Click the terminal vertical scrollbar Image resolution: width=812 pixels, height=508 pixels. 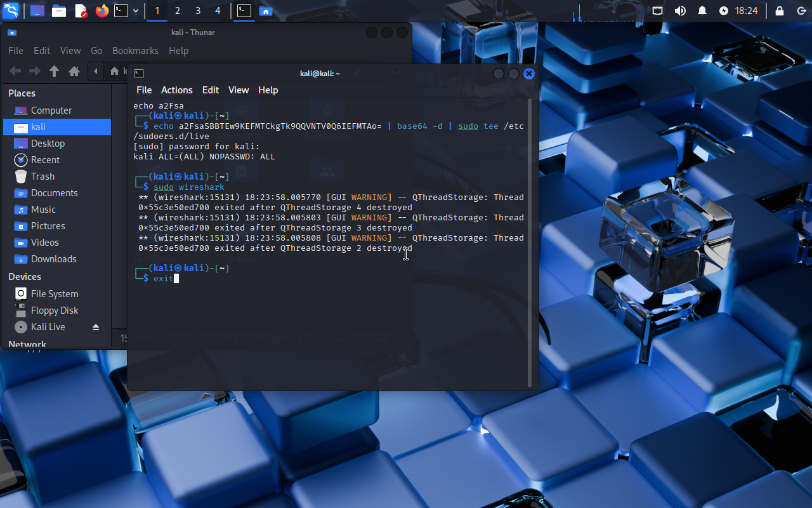click(530, 243)
